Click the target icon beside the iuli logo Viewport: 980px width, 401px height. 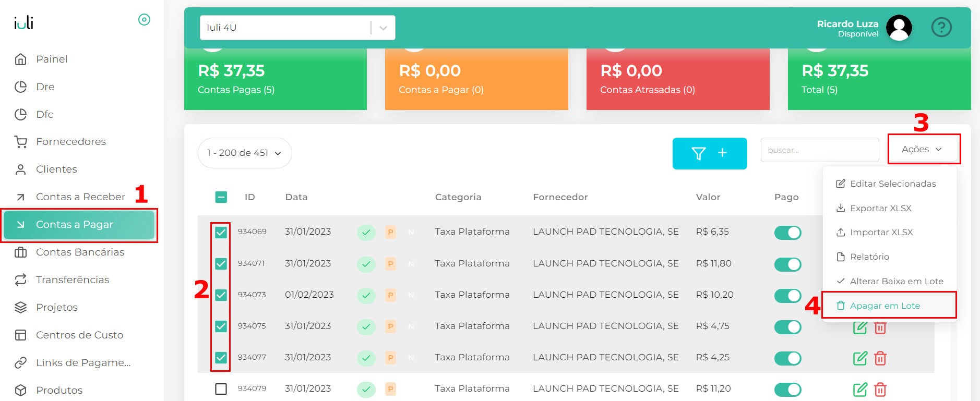[x=144, y=20]
